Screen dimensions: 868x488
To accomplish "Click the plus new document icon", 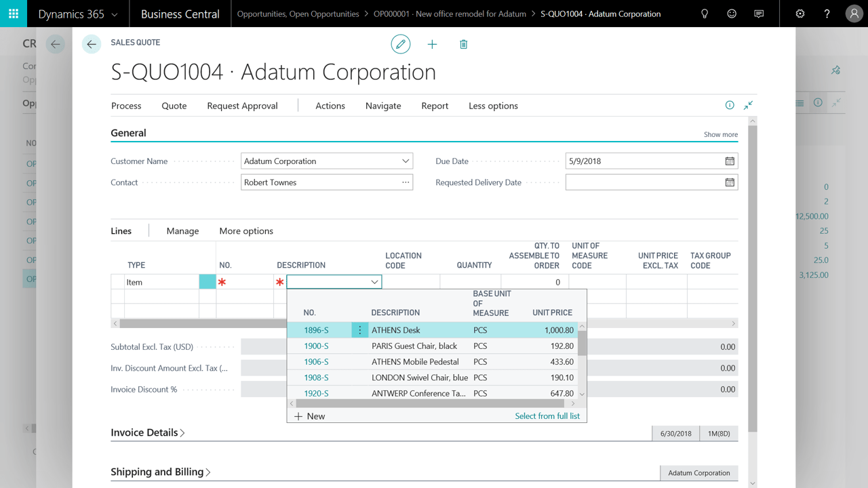I will tap(432, 44).
